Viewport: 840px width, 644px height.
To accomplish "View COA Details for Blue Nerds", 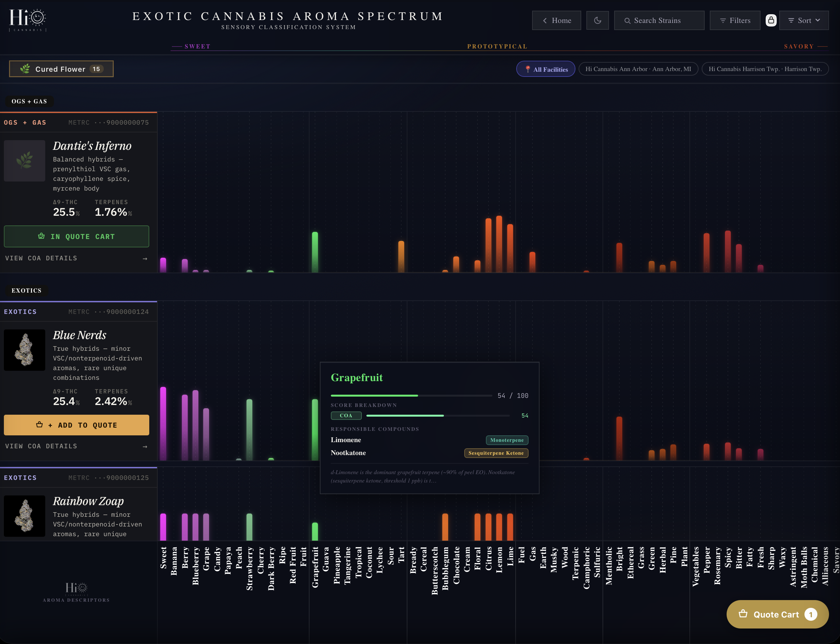I will [x=76, y=446].
